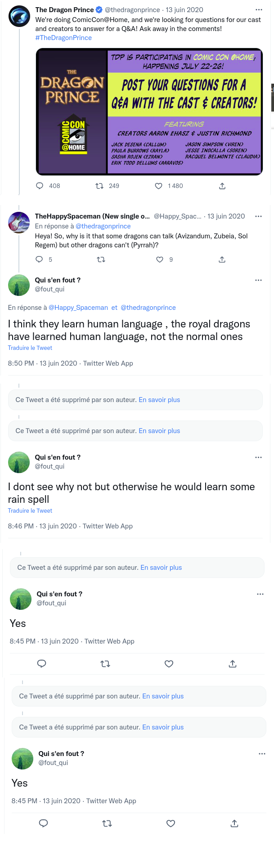Share The Dragon Prince tweet
The image size is (274, 868).
coord(222,186)
